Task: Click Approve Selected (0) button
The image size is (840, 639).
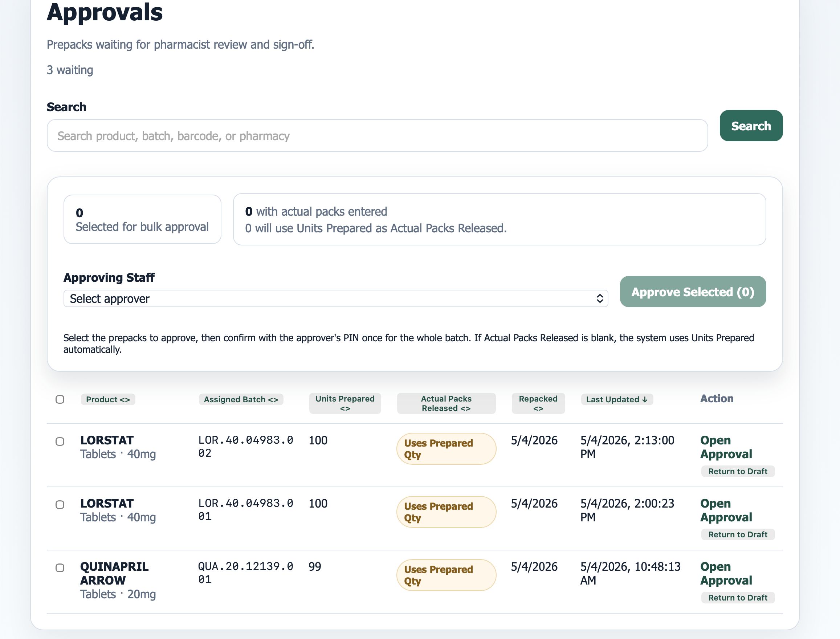Action: point(693,291)
